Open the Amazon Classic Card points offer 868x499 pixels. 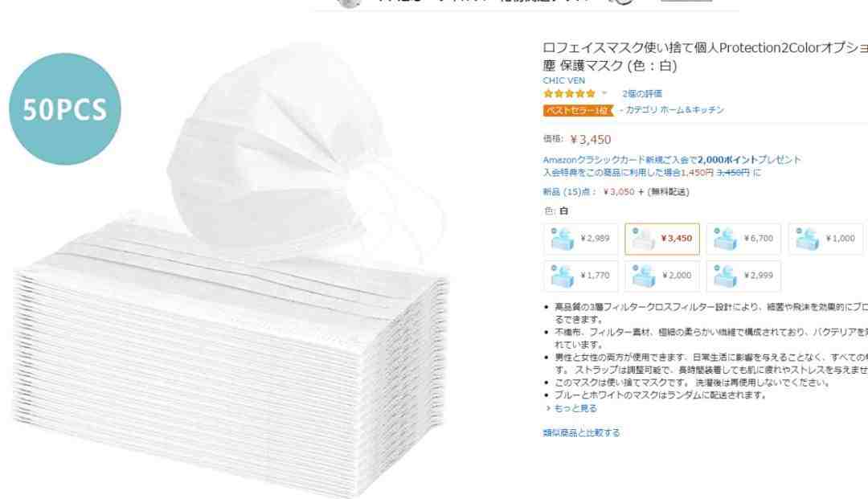671,160
